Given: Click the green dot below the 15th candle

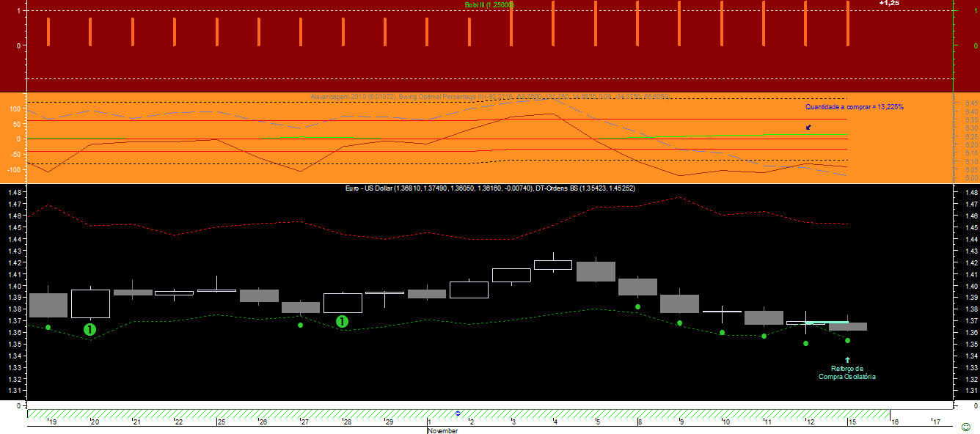Looking at the screenshot, I should coord(847,340).
